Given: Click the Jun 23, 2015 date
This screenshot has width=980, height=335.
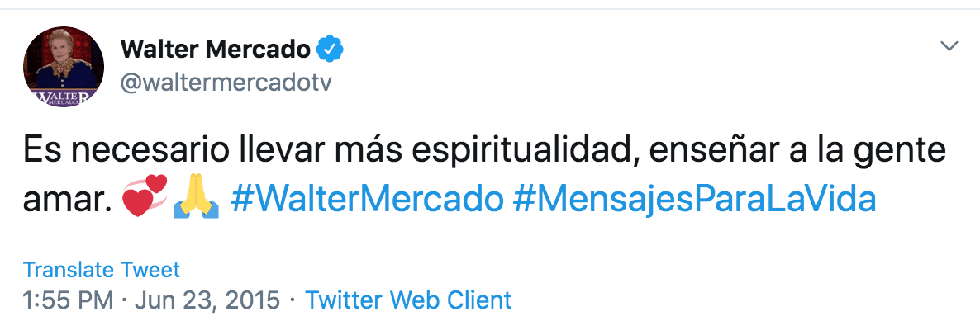Looking at the screenshot, I should pos(211,300).
